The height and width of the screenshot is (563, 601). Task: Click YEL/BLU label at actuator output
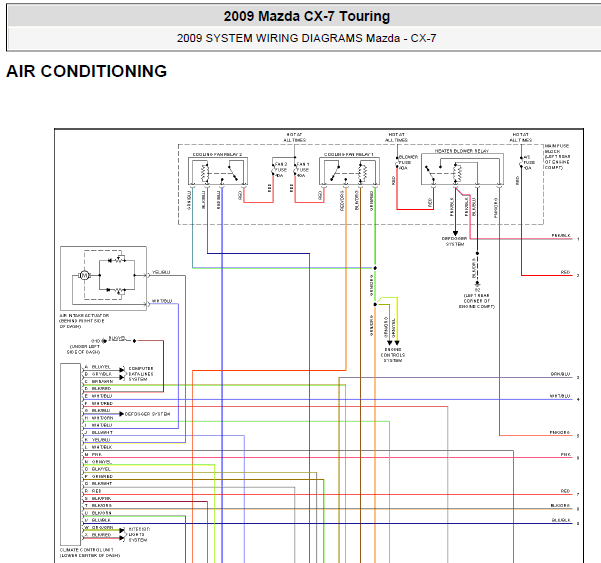point(161,272)
